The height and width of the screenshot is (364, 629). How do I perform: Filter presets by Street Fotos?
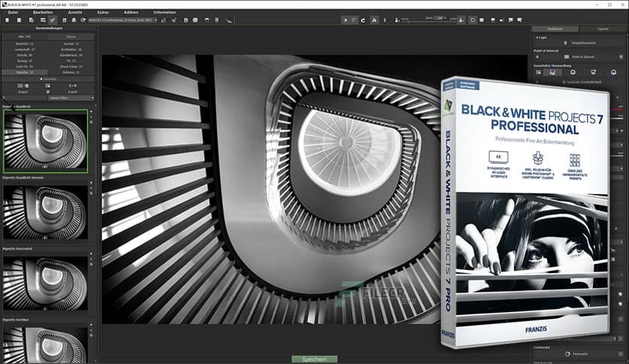click(71, 66)
